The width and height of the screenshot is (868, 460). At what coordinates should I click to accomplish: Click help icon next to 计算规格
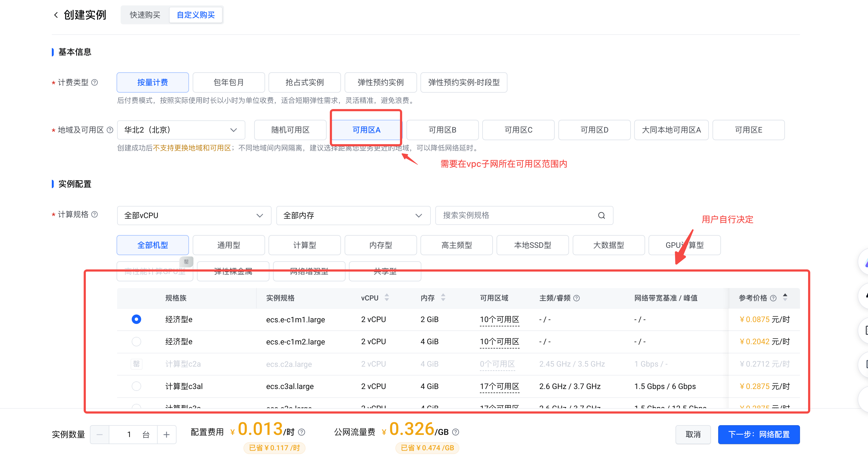click(95, 215)
